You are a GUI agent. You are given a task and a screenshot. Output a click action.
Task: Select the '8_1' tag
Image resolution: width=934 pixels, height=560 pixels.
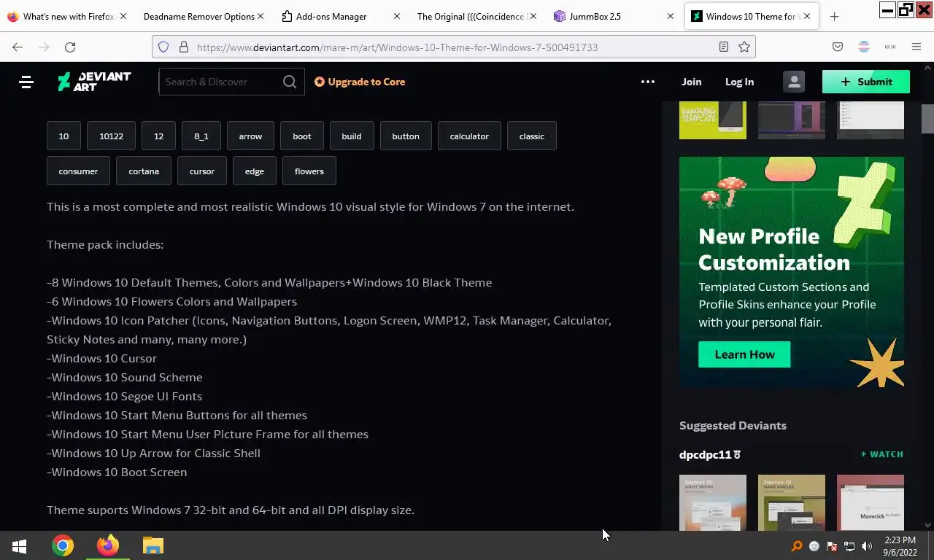(201, 136)
